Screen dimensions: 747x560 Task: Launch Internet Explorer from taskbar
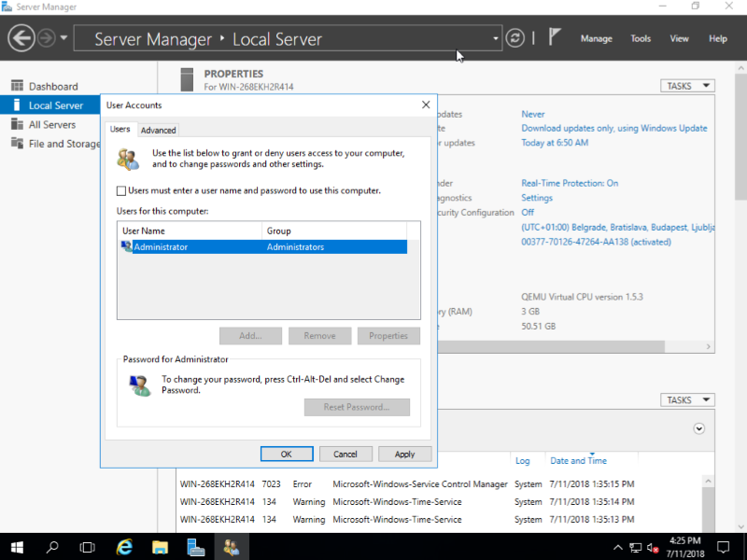point(125,547)
